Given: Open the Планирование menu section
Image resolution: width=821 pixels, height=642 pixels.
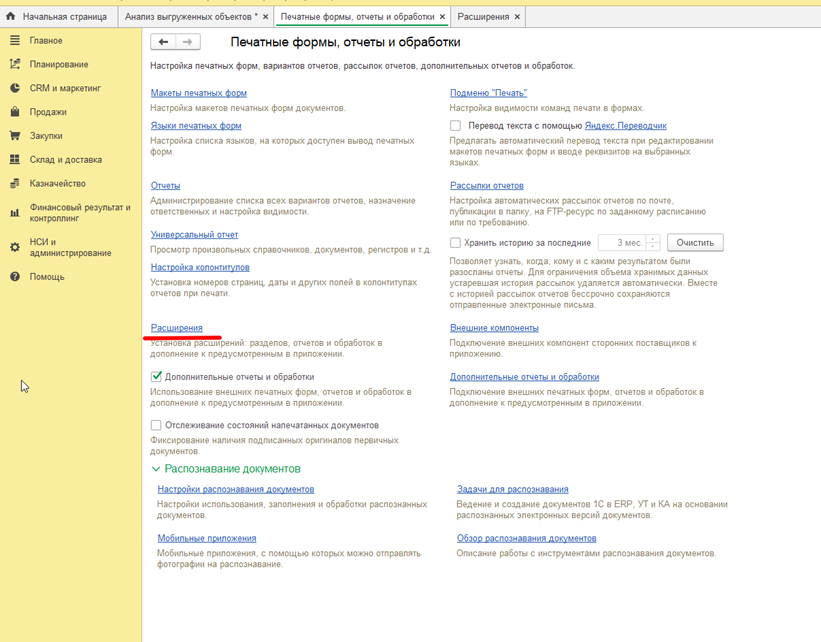Looking at the screenshot, I should (x=59, y=64).
